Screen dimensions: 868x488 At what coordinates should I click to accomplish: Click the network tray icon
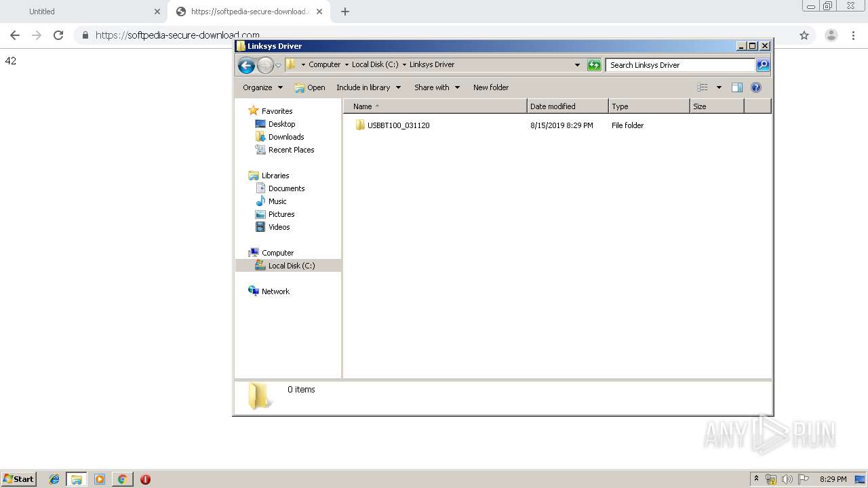(x=771, y=479)
